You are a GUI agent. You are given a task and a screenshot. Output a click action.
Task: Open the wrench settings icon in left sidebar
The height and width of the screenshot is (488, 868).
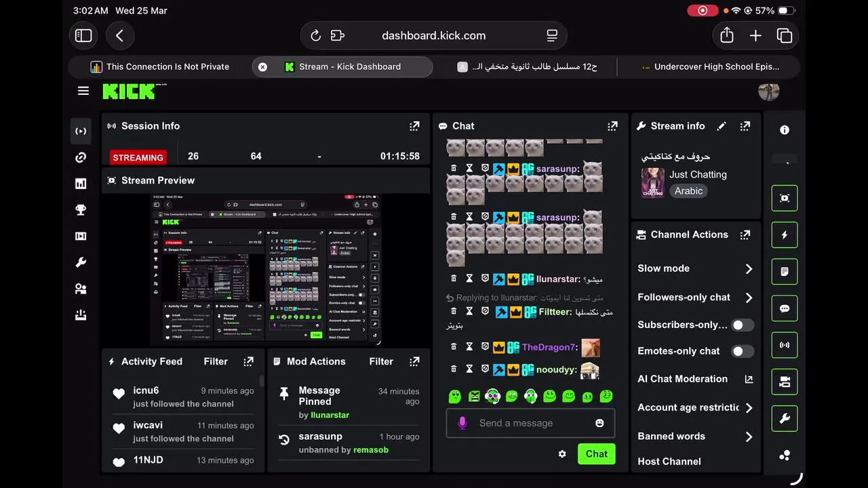point(81,262)
